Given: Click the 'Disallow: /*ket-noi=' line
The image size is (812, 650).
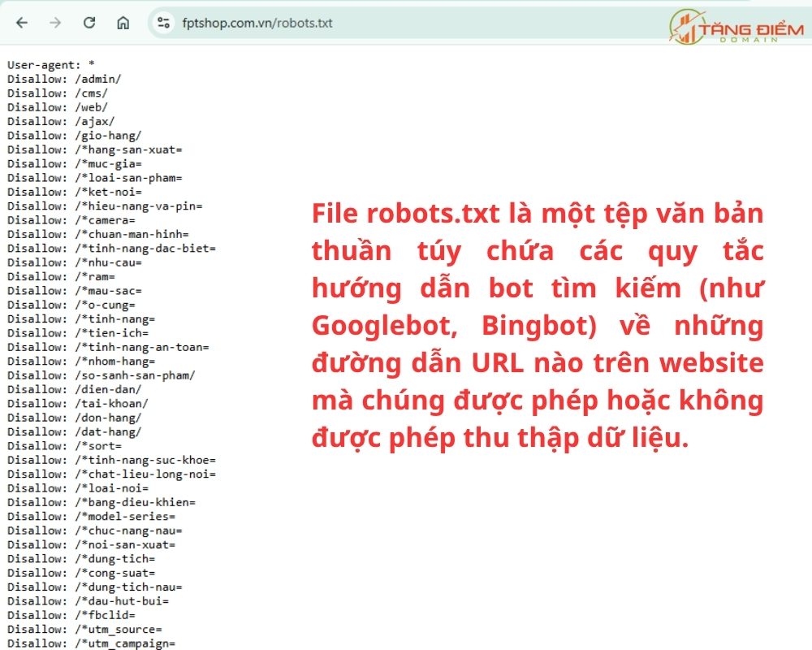Looking at the screenshot, I should [x=74, y=192].
